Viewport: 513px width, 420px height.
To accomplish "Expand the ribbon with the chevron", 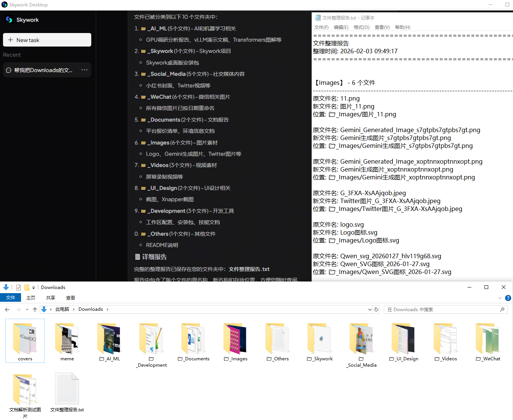I will tap(500, 298).
